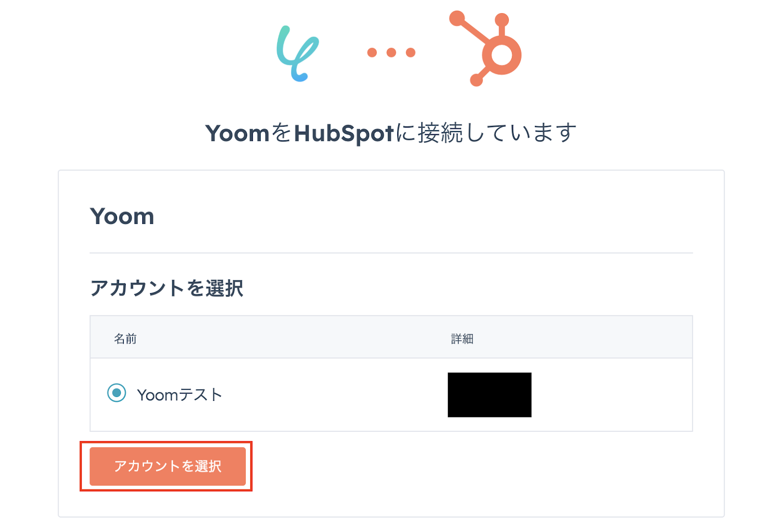The width and height of the screenshot is (774, 532).
Task: Click the Yoomテスト account name
Action: pos(179,395)
